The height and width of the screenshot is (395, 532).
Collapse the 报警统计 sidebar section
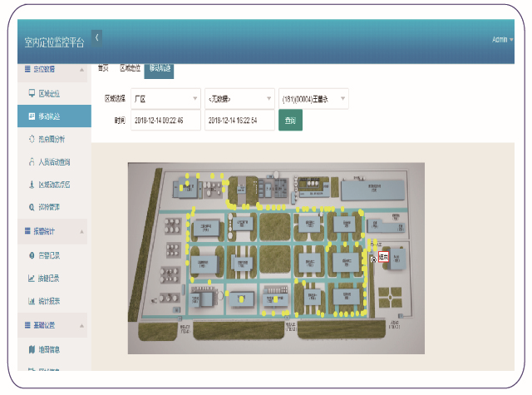coord(81,230)
